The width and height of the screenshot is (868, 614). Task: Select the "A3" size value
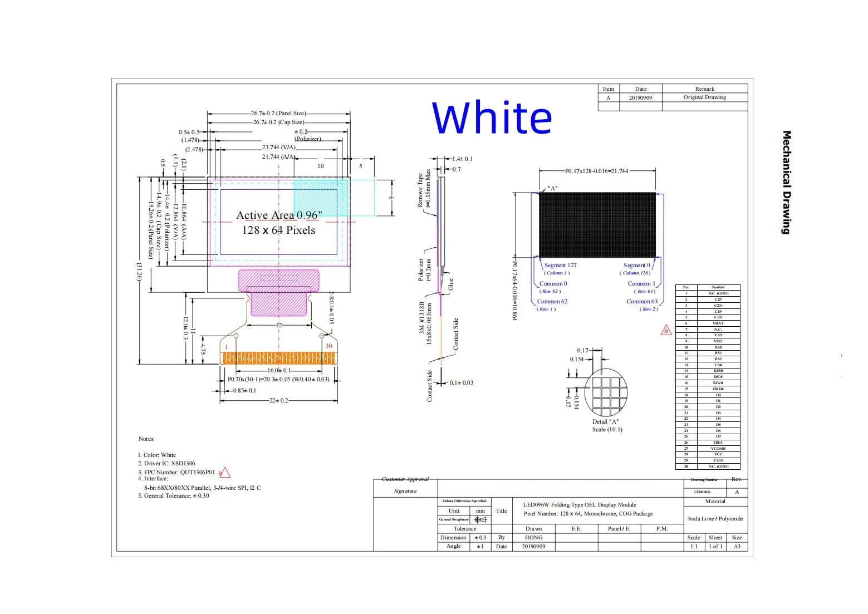click(737, 546)
